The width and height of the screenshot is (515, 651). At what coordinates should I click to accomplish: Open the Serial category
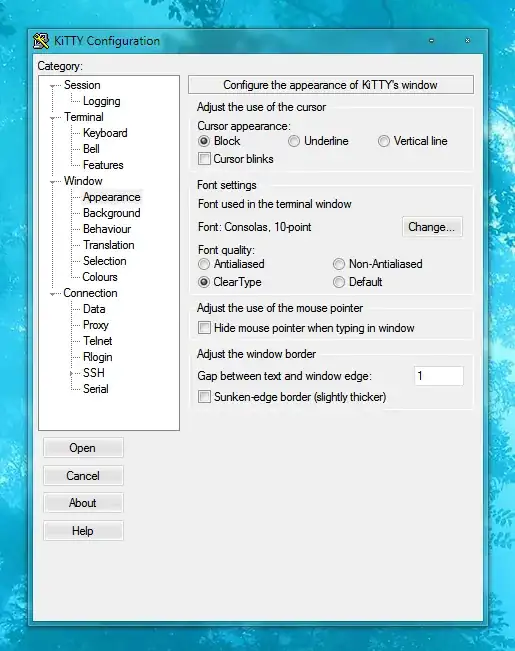click(96, 389)
